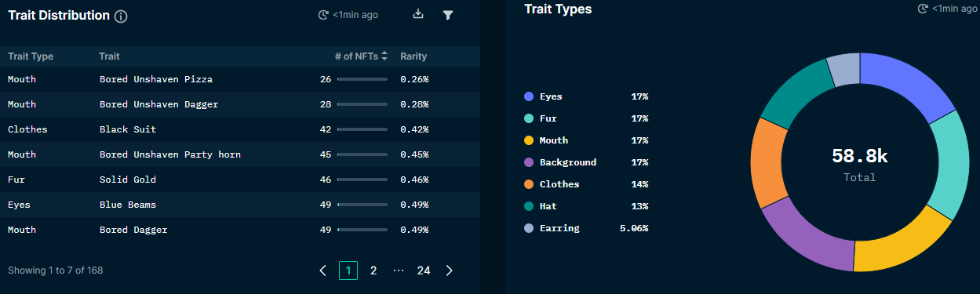This screenshot has height=294, width=980.
Task: Toggle the Fur legend entry
Action: tap(543, 118)
